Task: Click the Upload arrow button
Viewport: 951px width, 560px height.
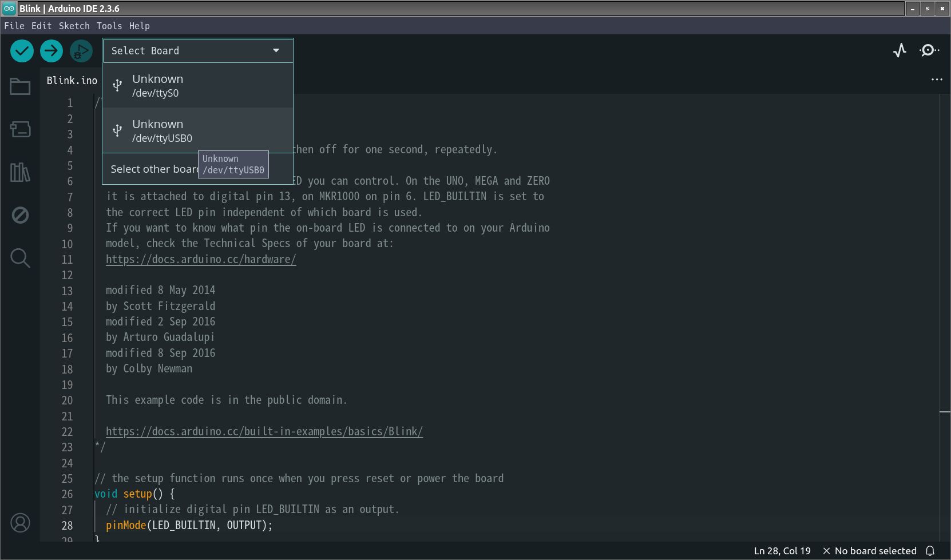Action: click(x=51, y=51)
